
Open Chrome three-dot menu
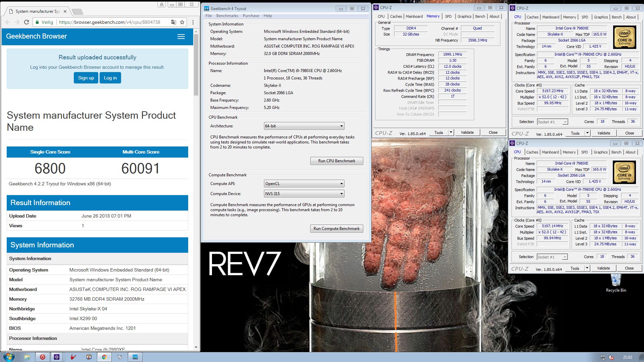coord(193,22)
